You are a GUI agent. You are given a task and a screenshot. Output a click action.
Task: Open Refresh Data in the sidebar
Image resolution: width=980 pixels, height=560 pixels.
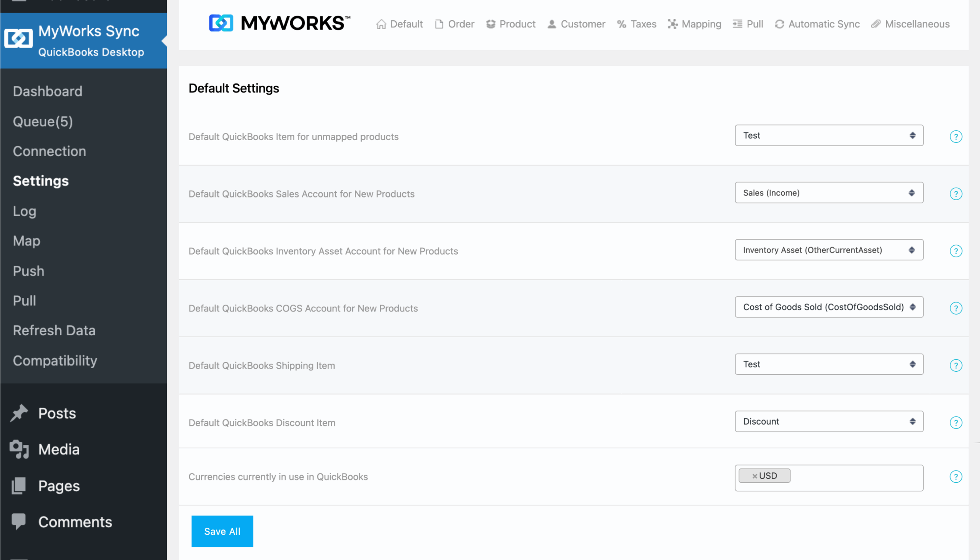(54, 330)
